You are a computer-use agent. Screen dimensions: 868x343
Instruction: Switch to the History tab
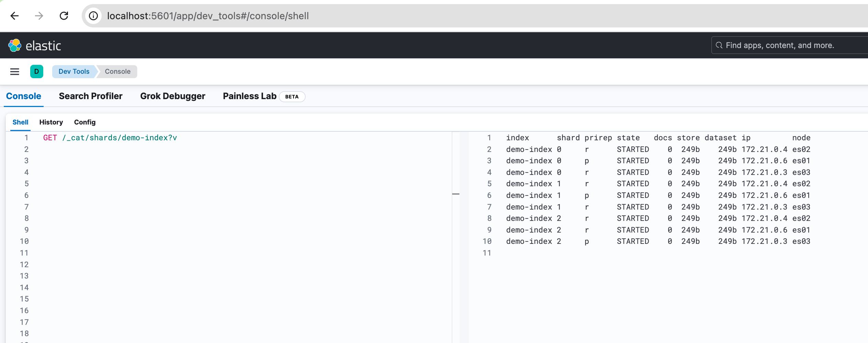click(51, 122)
